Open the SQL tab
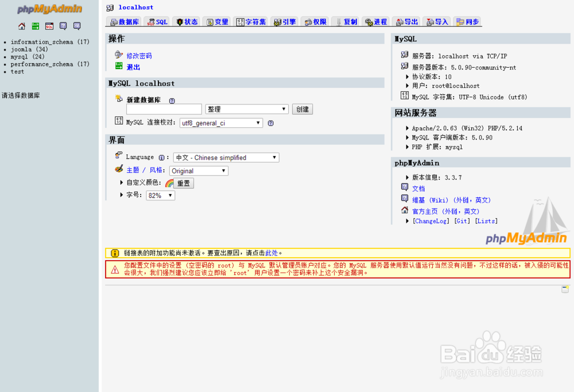574x392 pixels. pos(157,22)
